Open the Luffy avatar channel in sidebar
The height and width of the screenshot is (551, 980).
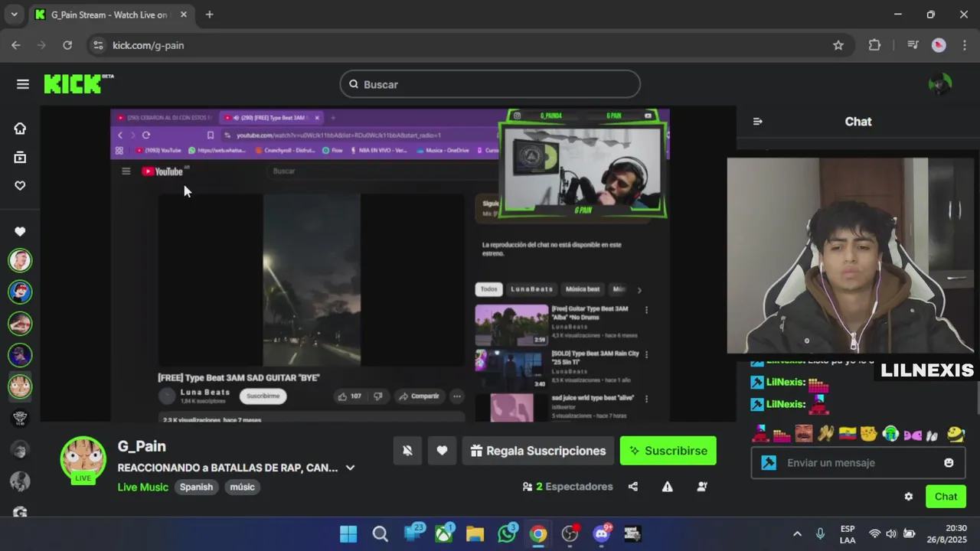pyautogui.click(x=20, y=386)
